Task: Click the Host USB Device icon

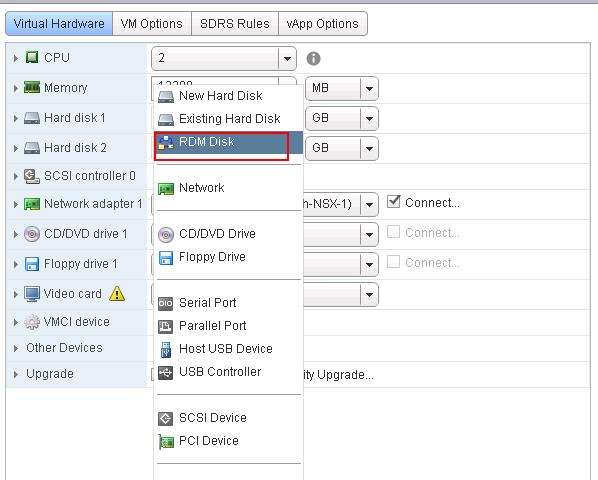Action: (166, 349)
